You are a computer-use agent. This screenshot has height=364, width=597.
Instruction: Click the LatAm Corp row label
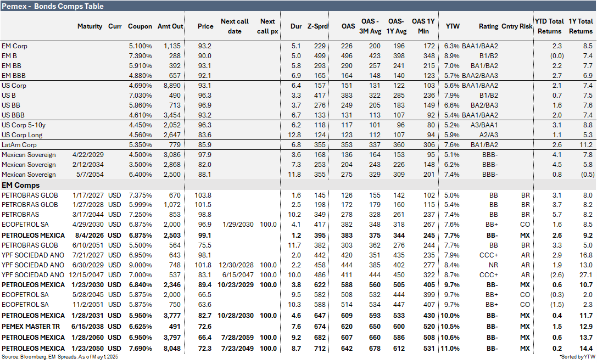coord(19,145)
